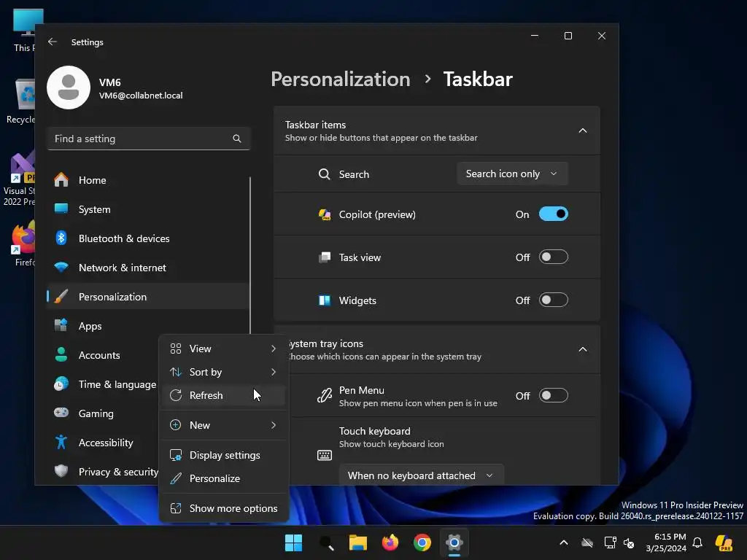
Task: Launch Google Chrome from the taskbar
Action: pos(422,542)
